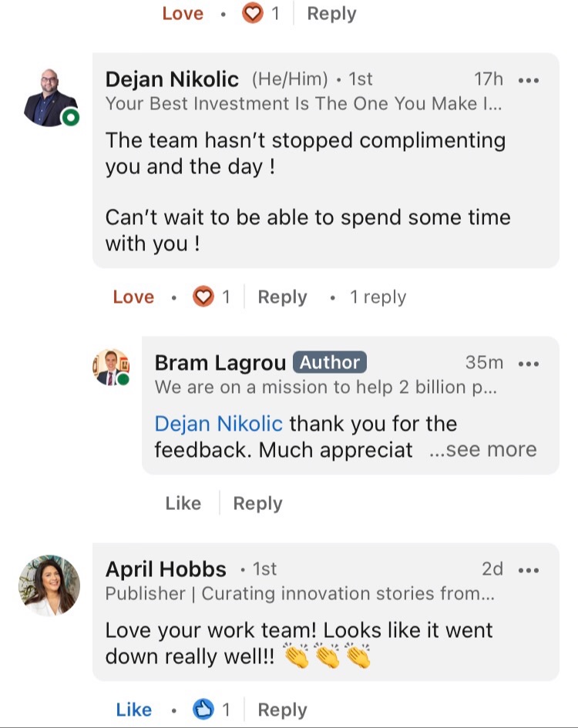Image resolution: width=578 pixels, height=728 pixels.
Task: Expand the 1 reply thread under Dejan's comment
Action: [x=378, y=297]
